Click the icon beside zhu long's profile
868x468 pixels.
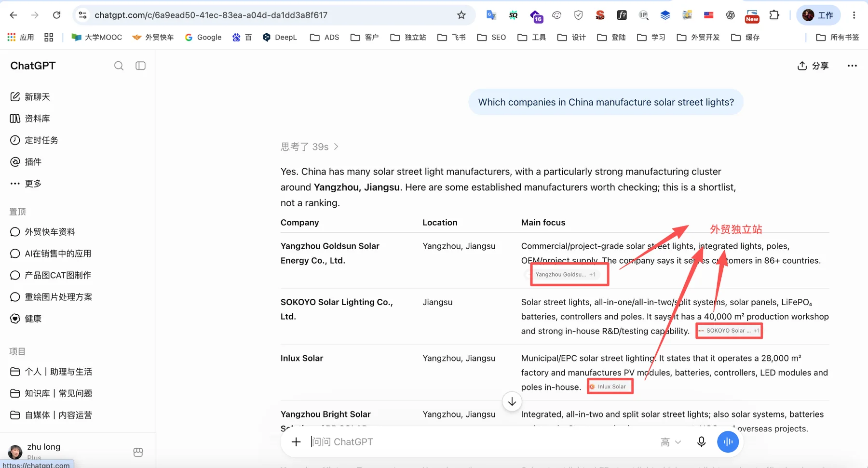click(x=138, y=452)
